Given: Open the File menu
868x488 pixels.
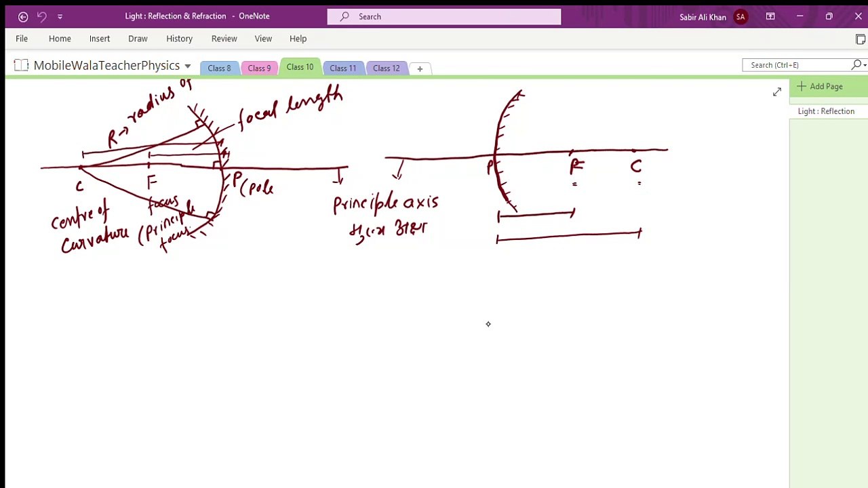Looking at the screenshot, I should click(22, 39).
